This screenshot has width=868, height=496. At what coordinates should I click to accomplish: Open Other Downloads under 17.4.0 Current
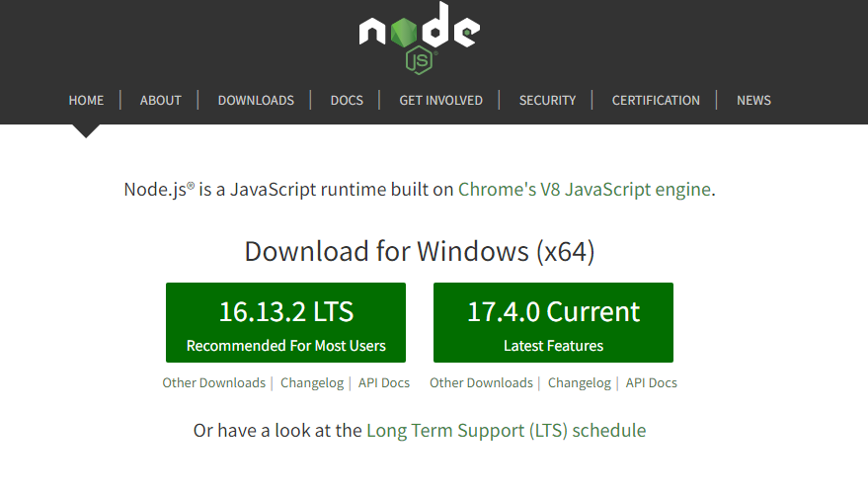[x=481, y=383]
